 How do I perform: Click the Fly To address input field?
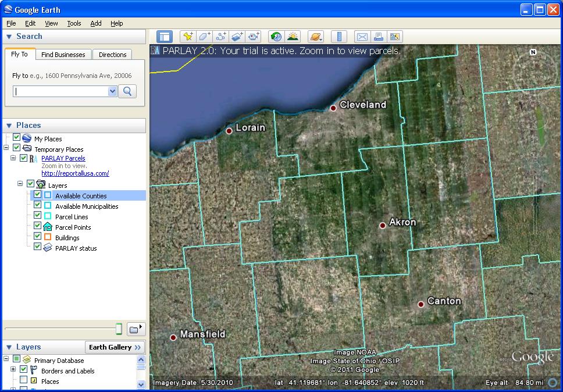[x=60, y=91]
